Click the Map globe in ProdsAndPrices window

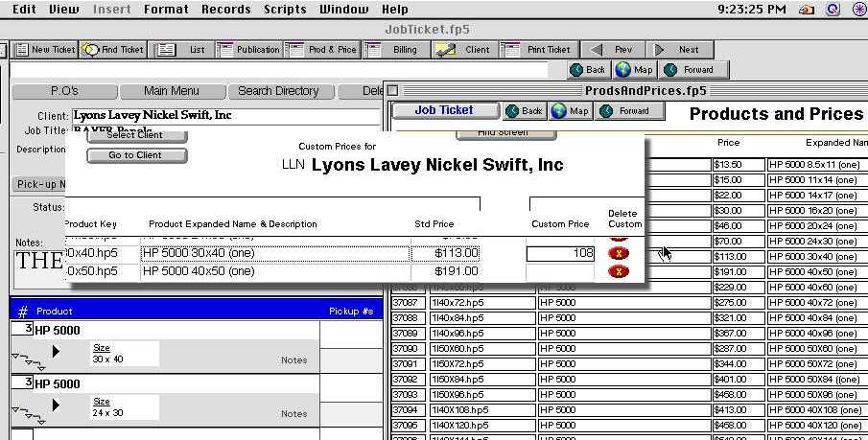click(x=568, y=111)
